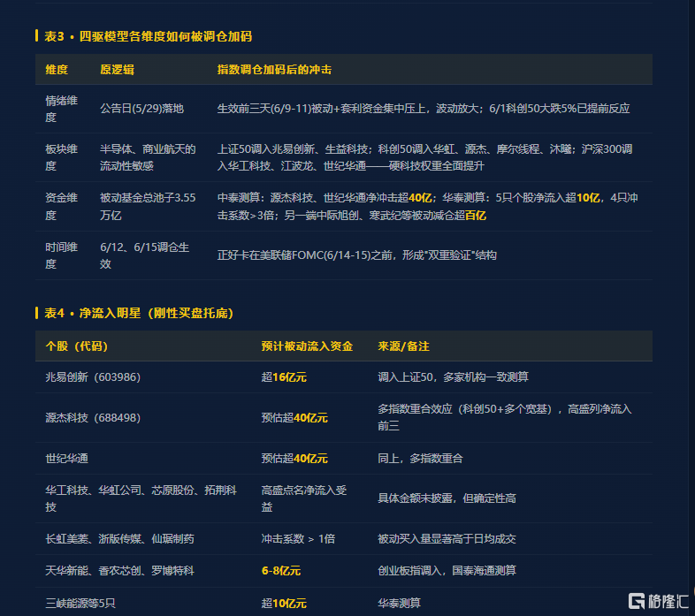This screenshot has width=695, height=616.
Task: Click the cell '6/12、6/15调仓生效'
Action: coord(144,255)
